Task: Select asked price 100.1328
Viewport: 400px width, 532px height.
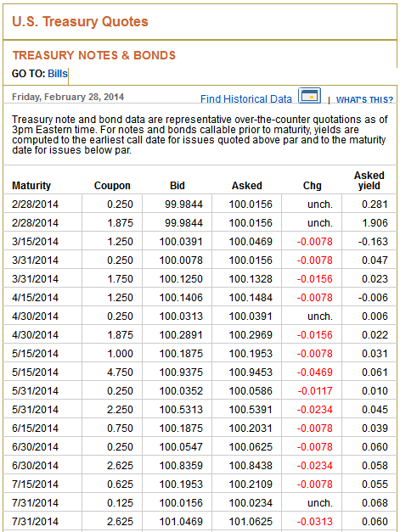Action: [x=251, y=279]
